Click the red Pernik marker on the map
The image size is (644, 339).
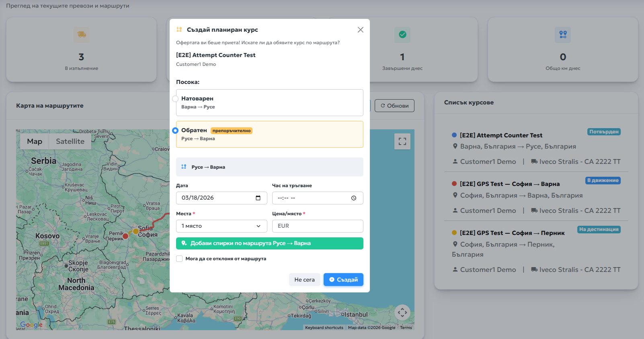pos(125,236)
